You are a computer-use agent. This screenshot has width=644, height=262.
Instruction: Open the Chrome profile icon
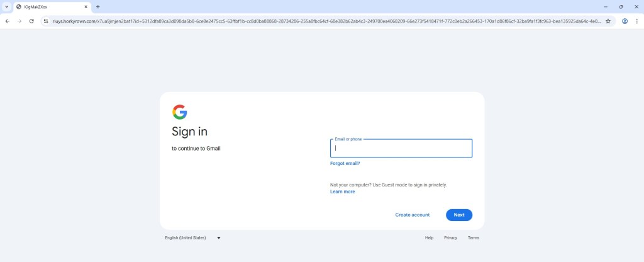pyautogui.click(x=625, y=21)
